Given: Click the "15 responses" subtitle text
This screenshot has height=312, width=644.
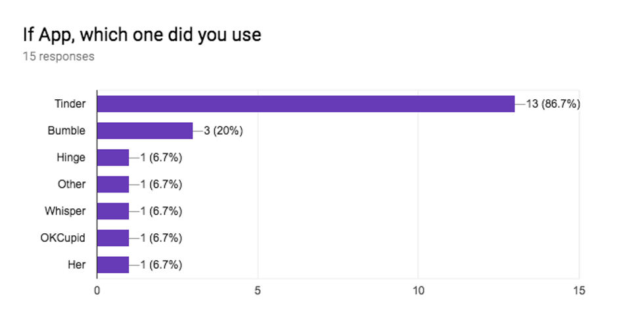Looking at the screenshot, I should (58, 56).
